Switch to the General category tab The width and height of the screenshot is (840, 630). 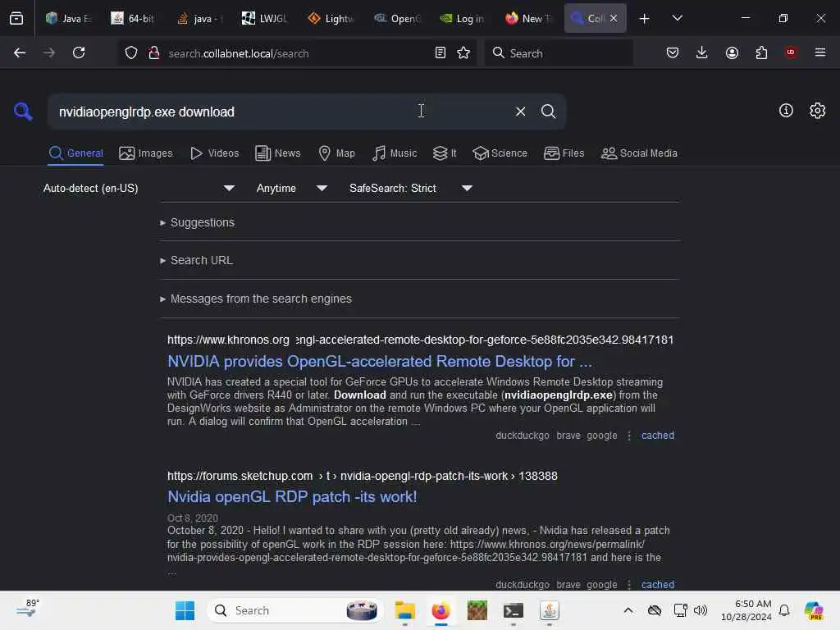click(75, 153)
